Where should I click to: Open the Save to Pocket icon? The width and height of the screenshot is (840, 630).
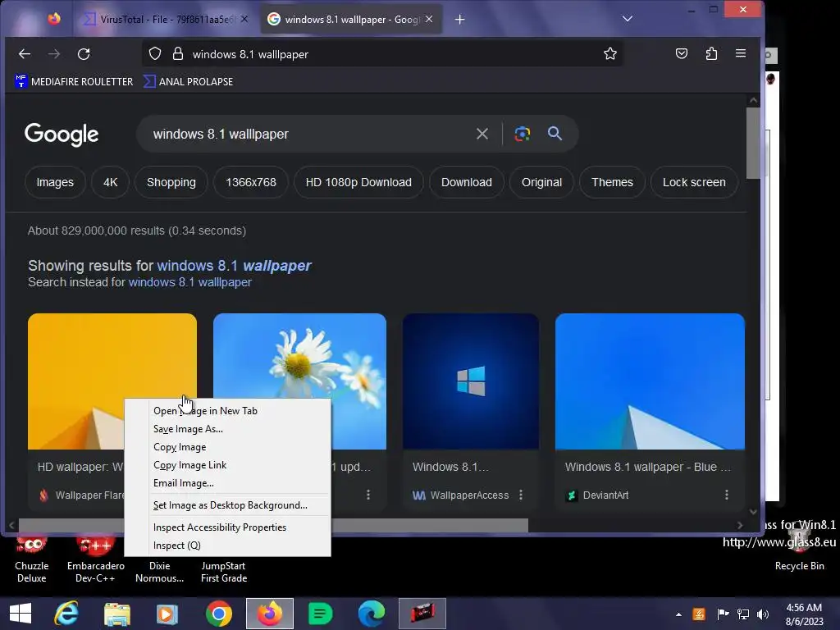click(682, 53)
